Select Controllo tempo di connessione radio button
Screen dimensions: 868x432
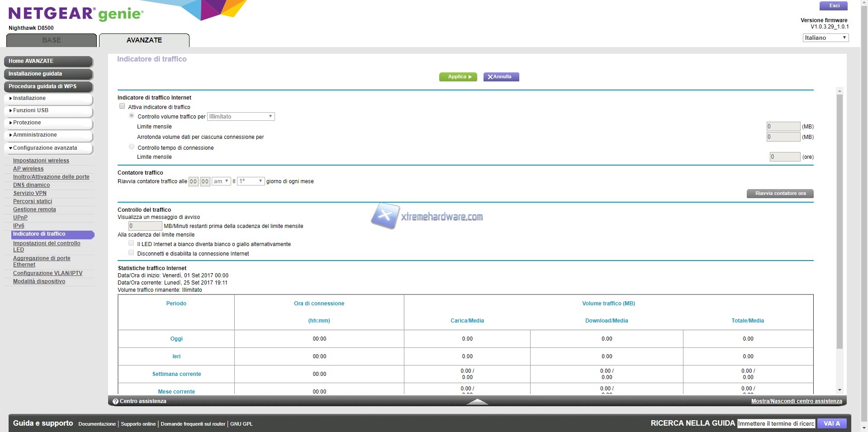point(132,147)
